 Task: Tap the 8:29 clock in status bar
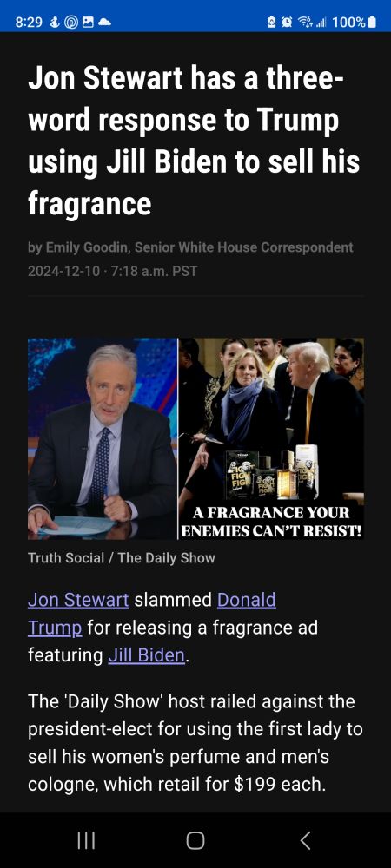point(28,23)
